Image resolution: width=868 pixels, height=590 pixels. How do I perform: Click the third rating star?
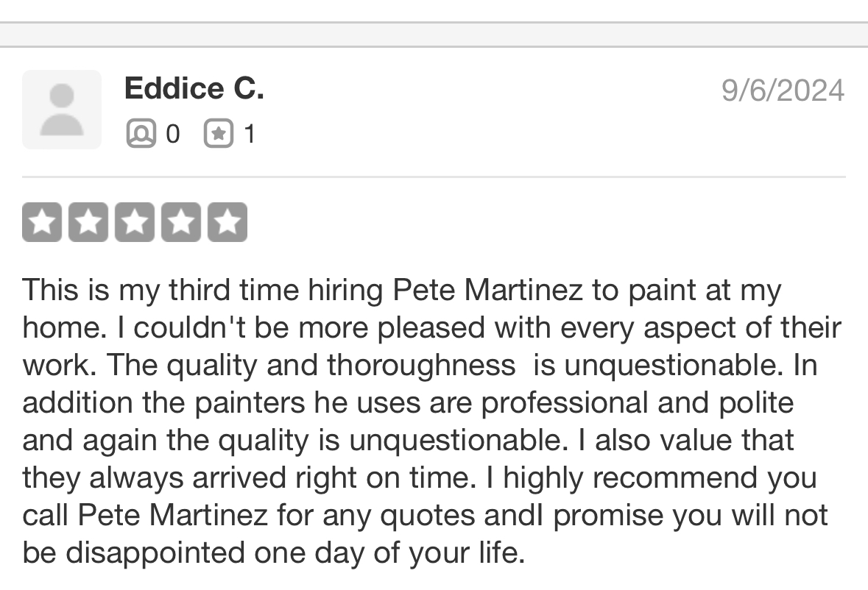tap(135, 222)
